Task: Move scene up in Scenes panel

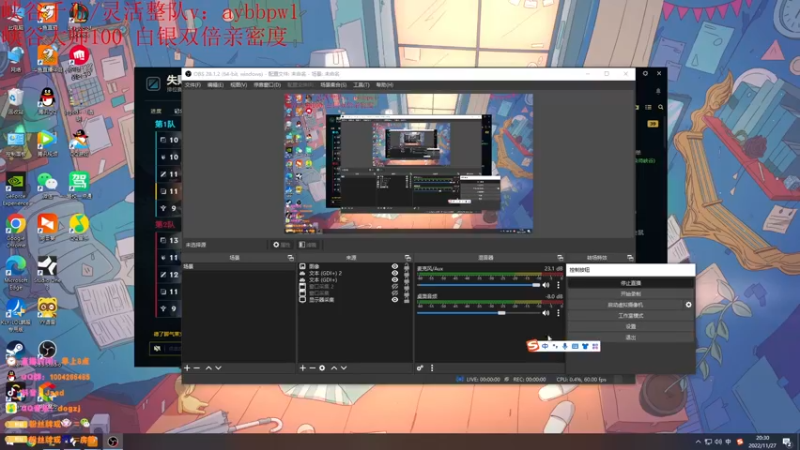Action: (209, 368)
